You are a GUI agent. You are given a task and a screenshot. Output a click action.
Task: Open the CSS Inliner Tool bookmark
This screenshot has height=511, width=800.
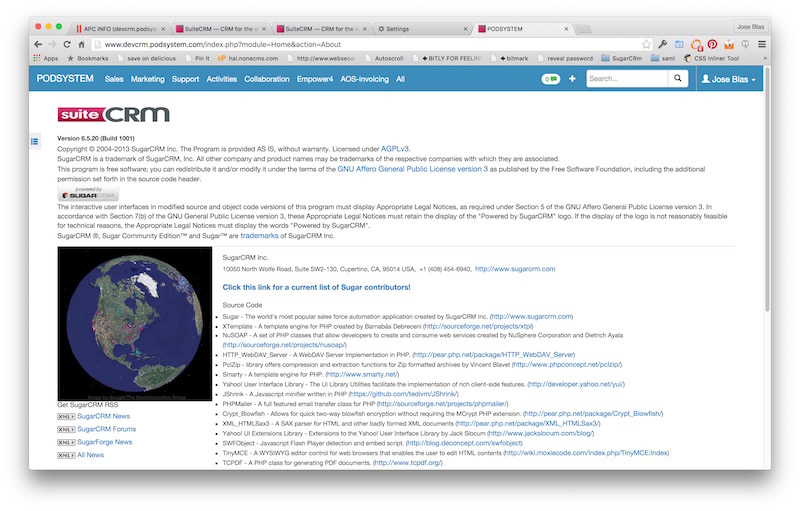[x=711, y=58]
